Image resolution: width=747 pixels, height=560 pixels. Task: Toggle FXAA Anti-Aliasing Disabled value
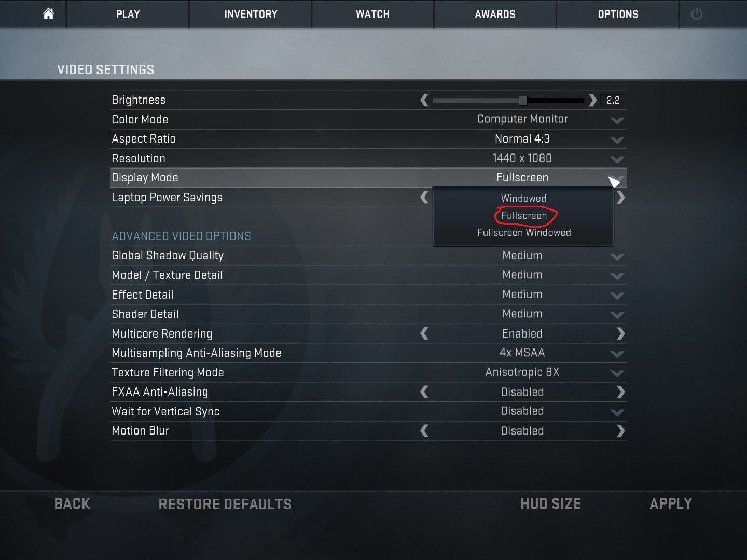coord(522,392)
